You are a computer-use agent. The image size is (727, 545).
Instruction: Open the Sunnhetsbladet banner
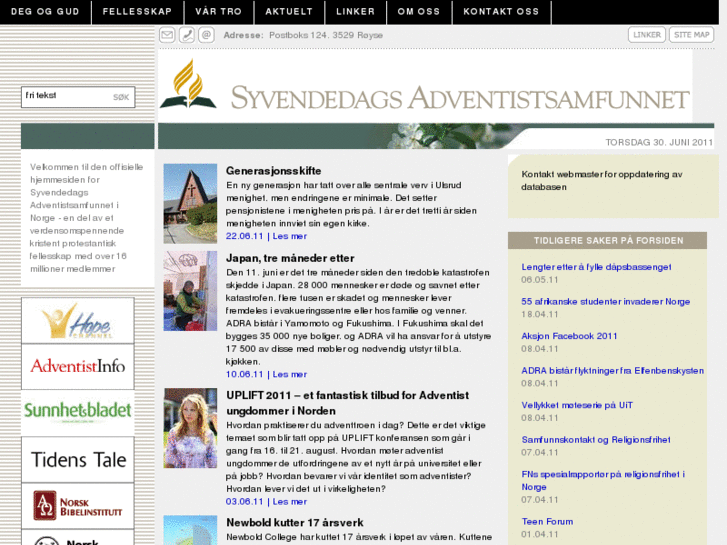click(x=78, y=412)
